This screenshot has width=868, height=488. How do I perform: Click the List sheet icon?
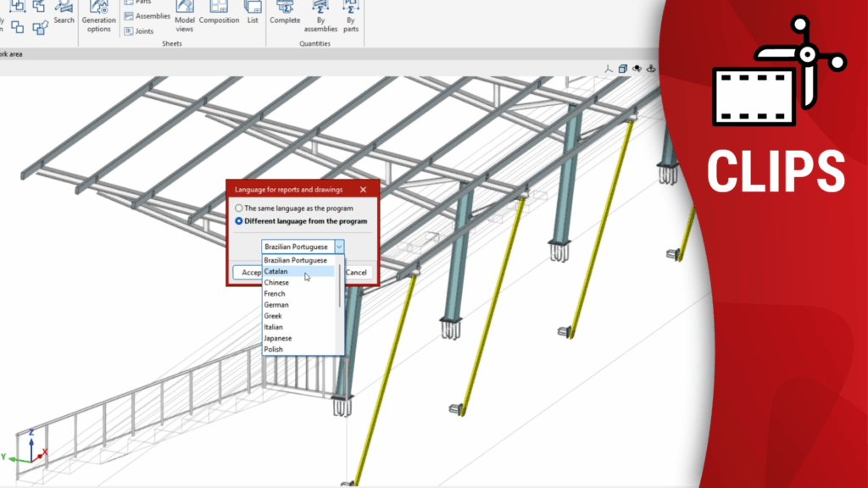pyautogui.click(x=253, y=8)
